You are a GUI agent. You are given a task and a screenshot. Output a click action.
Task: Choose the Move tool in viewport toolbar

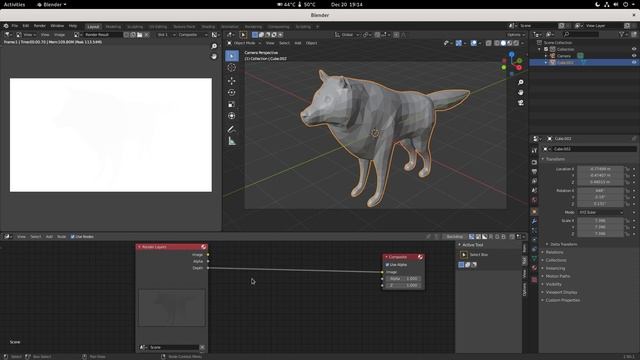tap(232, 81)
